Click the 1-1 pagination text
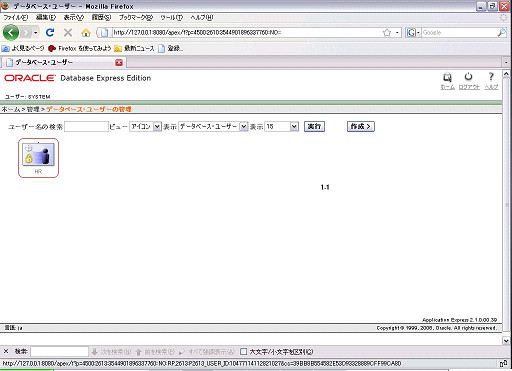The width and height of the screenshot is (512, 371). (325, 187)
